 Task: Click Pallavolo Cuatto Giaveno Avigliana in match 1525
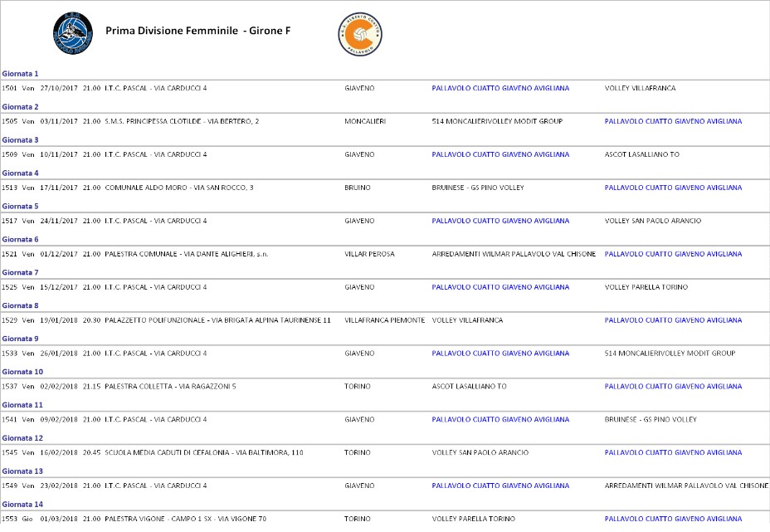500,287
